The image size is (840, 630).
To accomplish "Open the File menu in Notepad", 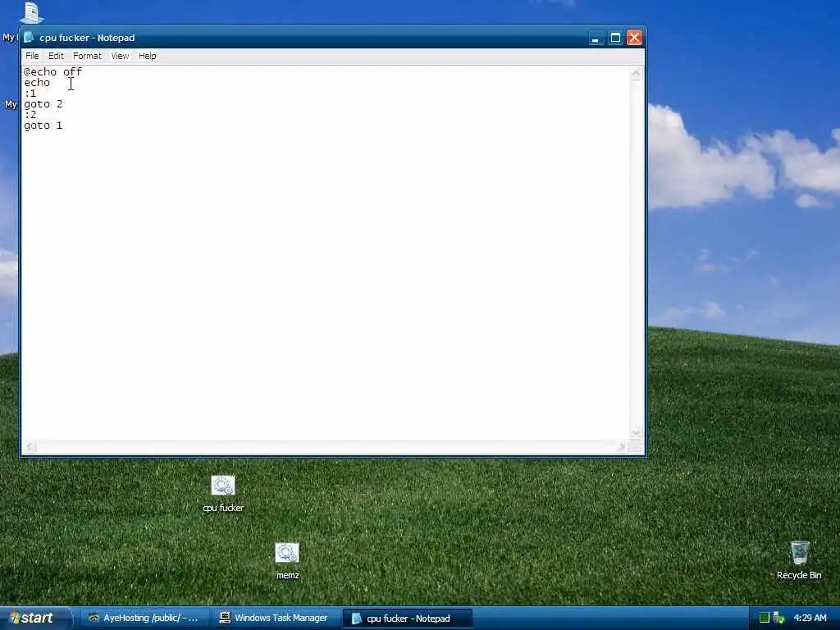I will [x=32, y=56].
